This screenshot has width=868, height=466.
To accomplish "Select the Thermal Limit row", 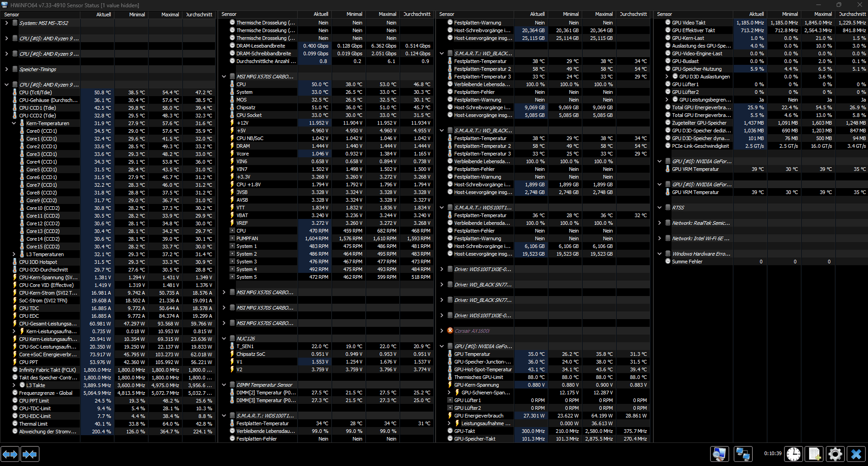I will click(x=108, y=424).
